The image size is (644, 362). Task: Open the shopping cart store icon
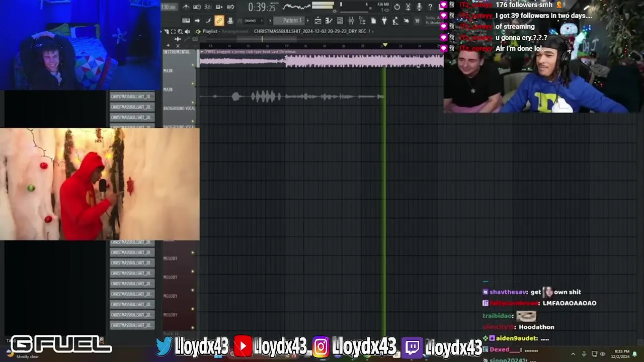(417, 21)
